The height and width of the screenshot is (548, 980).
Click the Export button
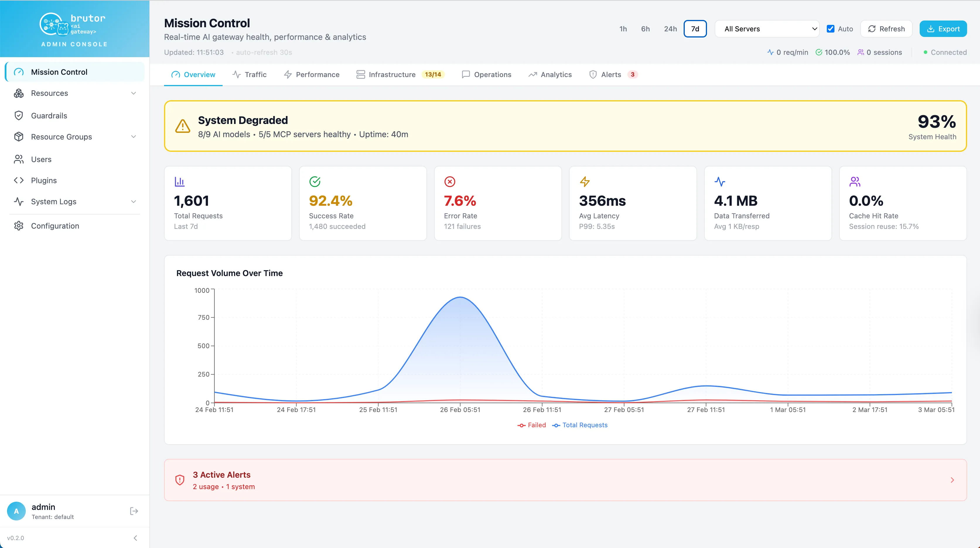pos(943,29)
